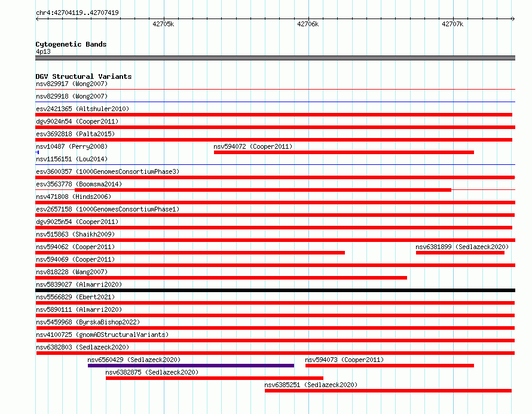Click the left arrow on the ruler

coord(37,19)
